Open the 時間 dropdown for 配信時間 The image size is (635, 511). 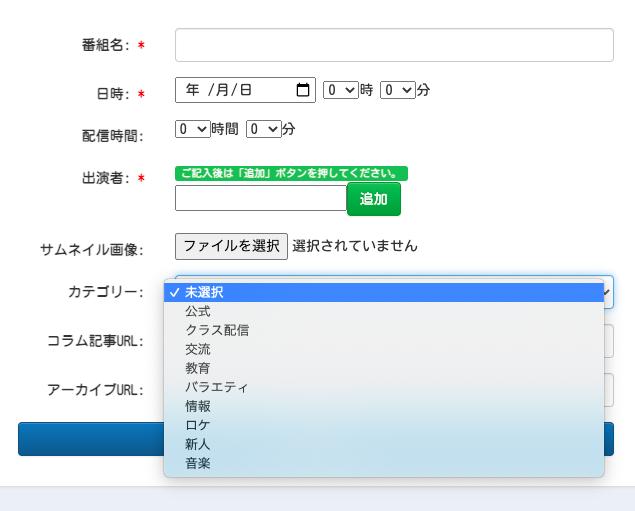click(193, 129)
